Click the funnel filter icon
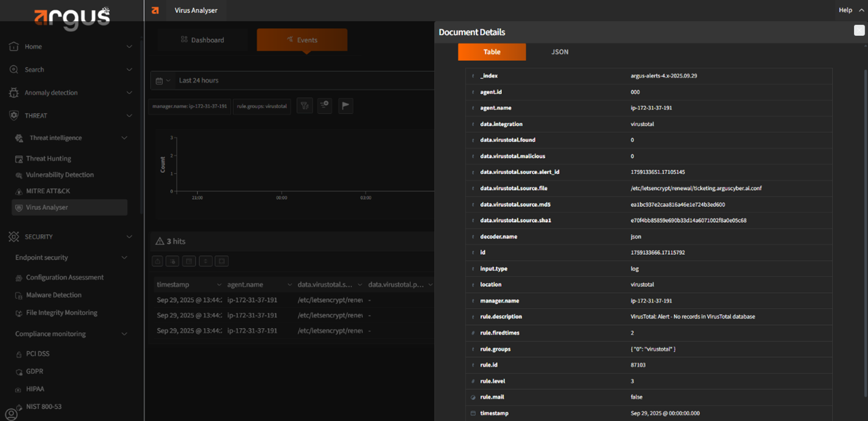 (x=305, y=106)
